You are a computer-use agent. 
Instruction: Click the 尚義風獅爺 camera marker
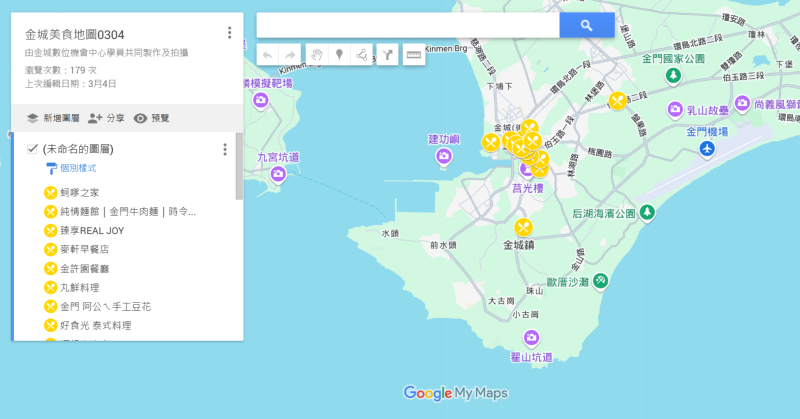742,104
